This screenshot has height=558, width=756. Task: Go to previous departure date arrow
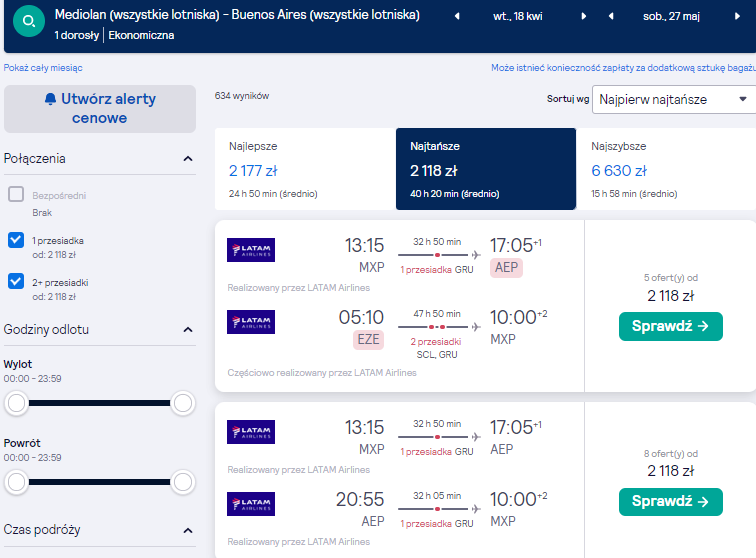(x=457, y=16)
